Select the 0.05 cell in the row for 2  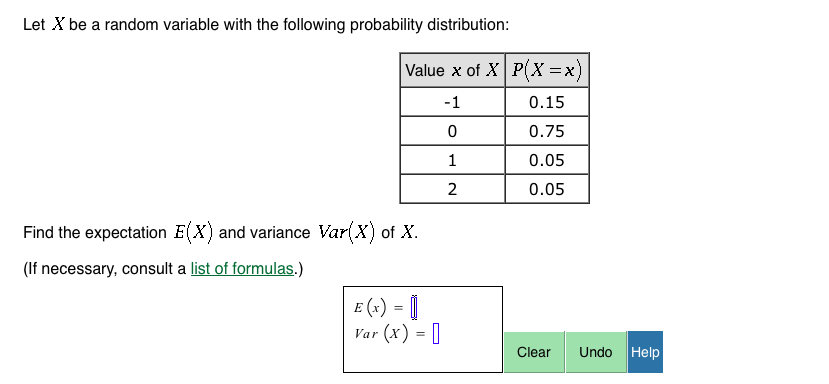point(547,189)
